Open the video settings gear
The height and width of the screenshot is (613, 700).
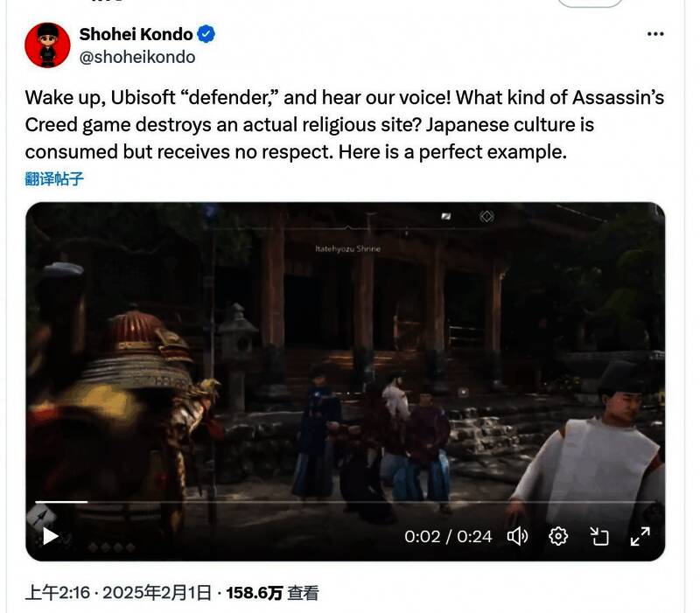pos(558,536)
